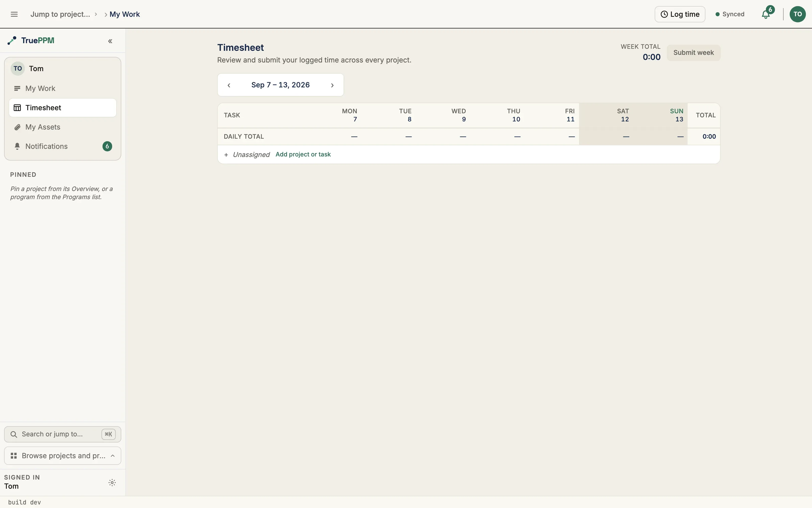Click the TASK column header
Screen dimensions: 812x508
tap(232, 115)
